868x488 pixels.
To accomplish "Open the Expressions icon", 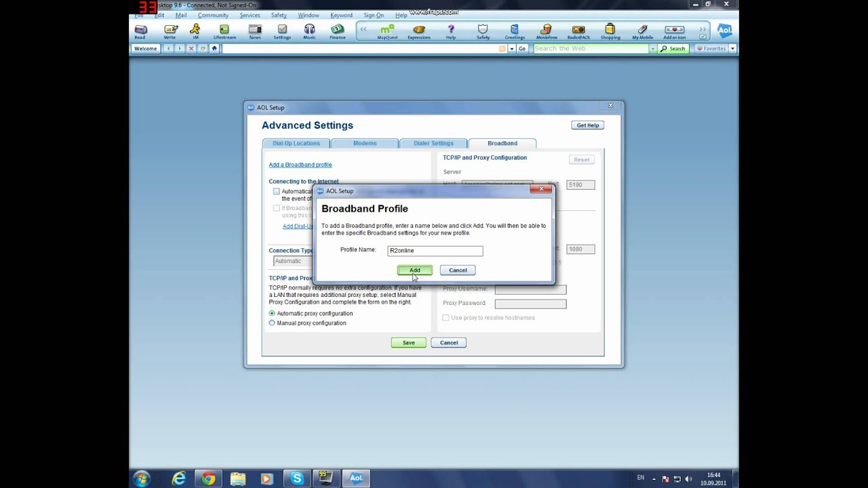I will pyautogui.click(x=419, y=32).
